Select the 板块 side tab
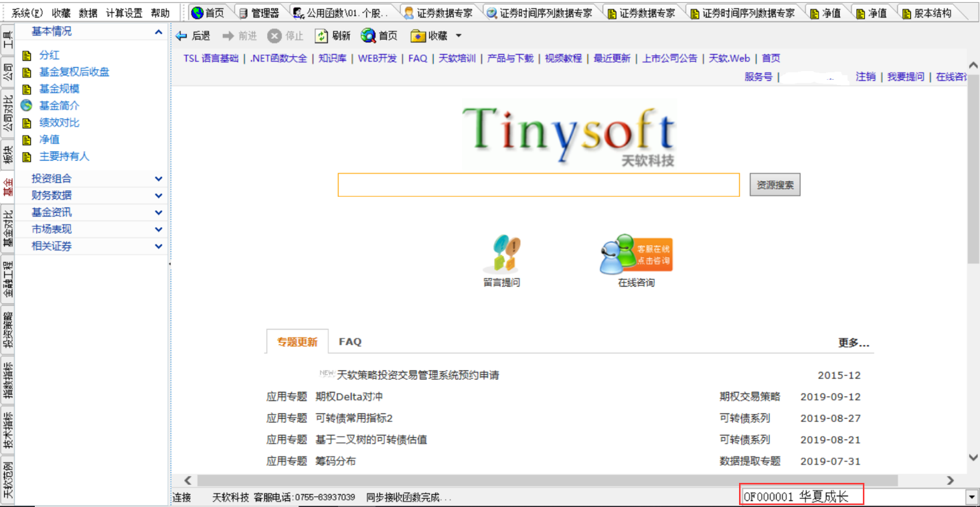 (7, 155)
